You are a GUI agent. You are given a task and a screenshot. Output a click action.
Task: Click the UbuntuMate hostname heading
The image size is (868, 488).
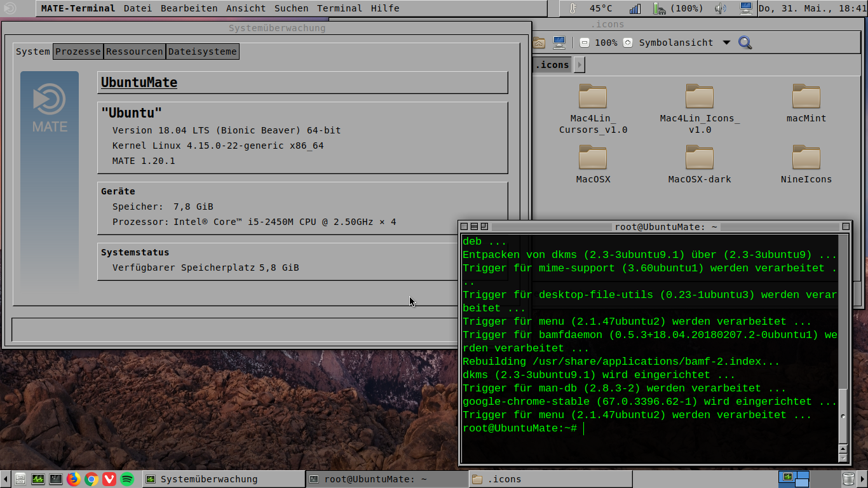coord(139,83)
